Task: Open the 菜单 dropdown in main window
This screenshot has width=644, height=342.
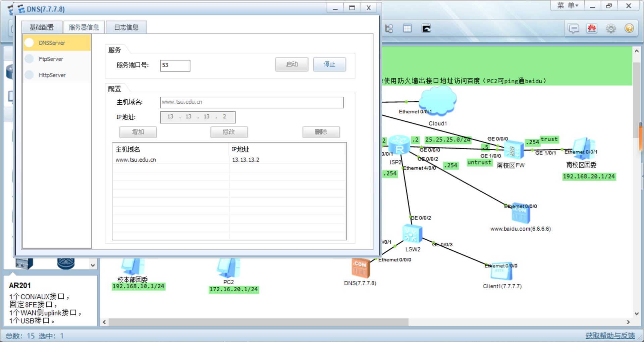Action: tap(568, 6)
